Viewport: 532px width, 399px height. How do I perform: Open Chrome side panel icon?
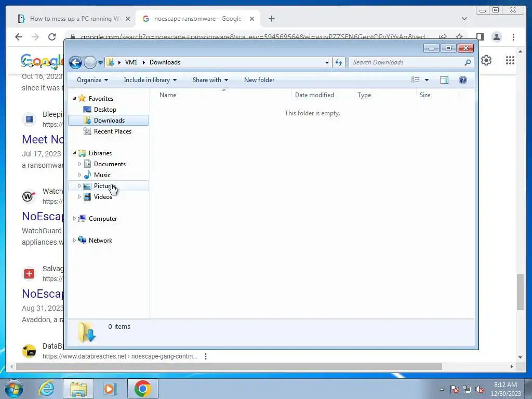480,37
